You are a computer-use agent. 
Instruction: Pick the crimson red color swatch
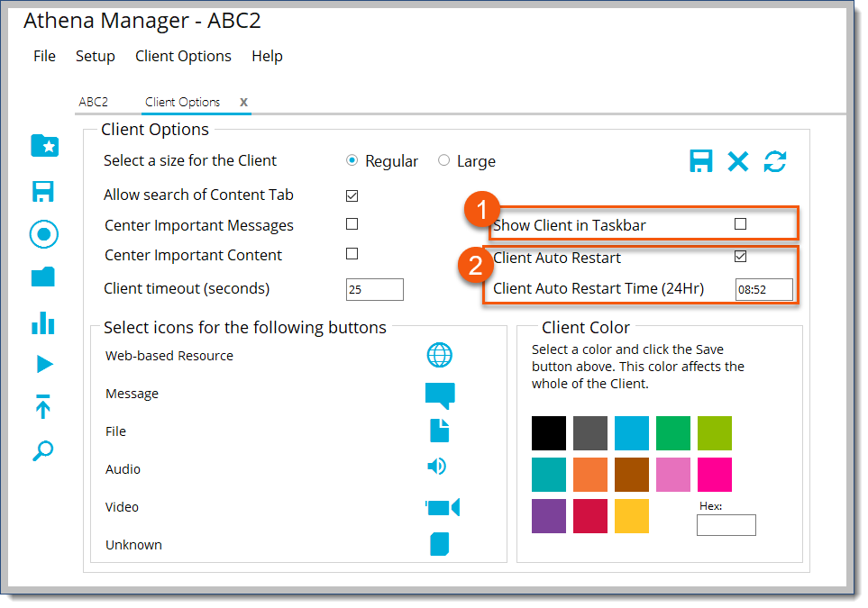tap(590, 516)
